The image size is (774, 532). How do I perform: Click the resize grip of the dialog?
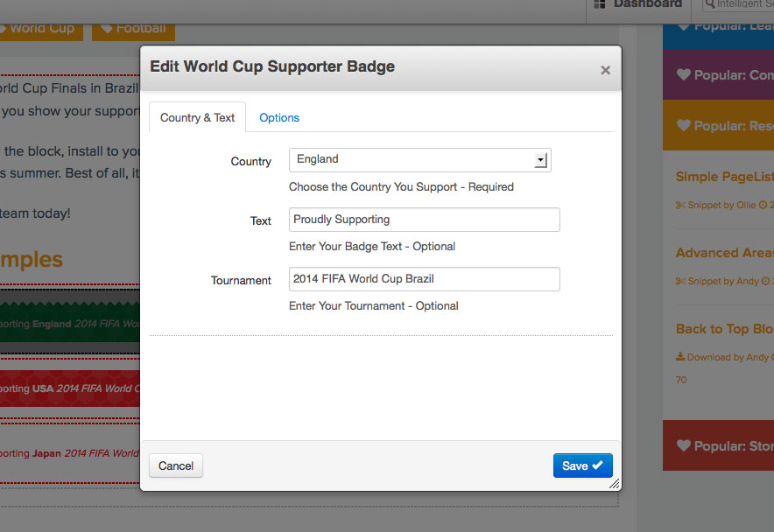click(614, 484)
